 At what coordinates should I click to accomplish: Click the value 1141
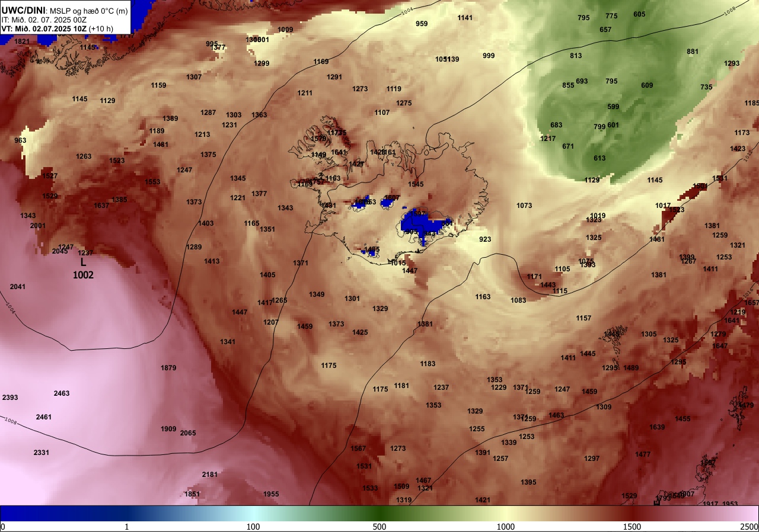tap(465, 18)
